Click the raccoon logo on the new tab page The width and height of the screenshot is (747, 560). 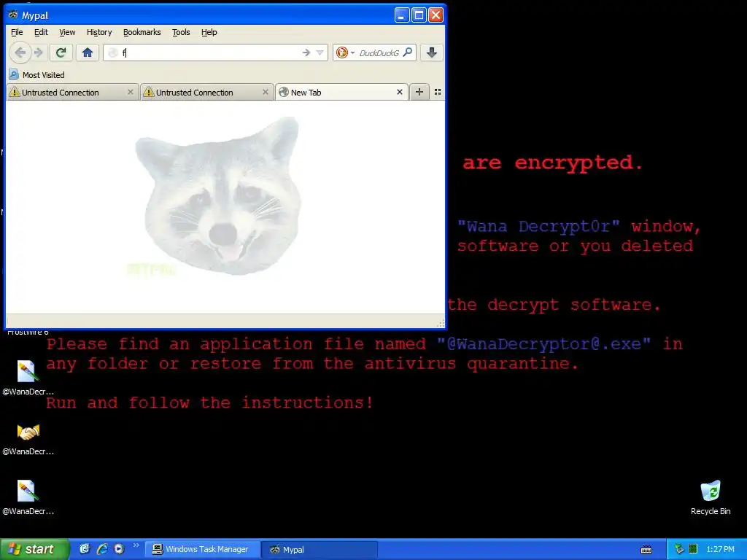point(219,196)
